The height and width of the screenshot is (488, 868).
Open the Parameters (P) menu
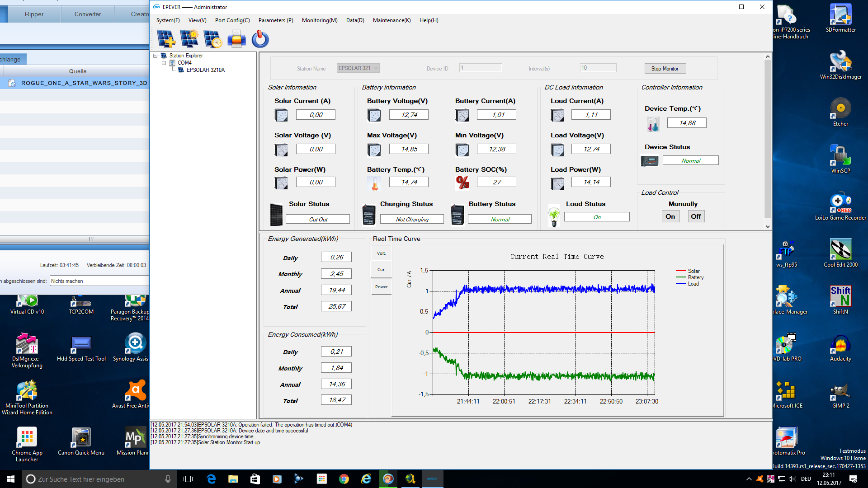coord(275,20)
